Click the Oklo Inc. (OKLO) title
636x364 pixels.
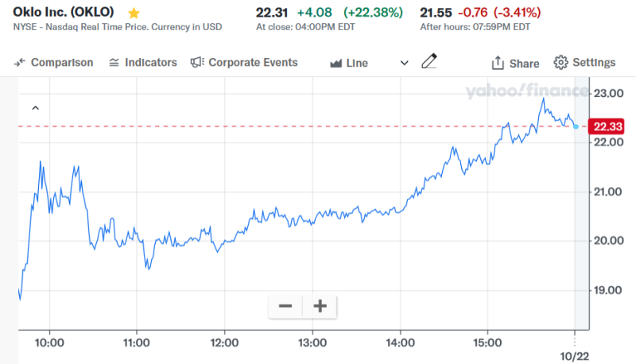pyautogui.click(x=64, y=13)
